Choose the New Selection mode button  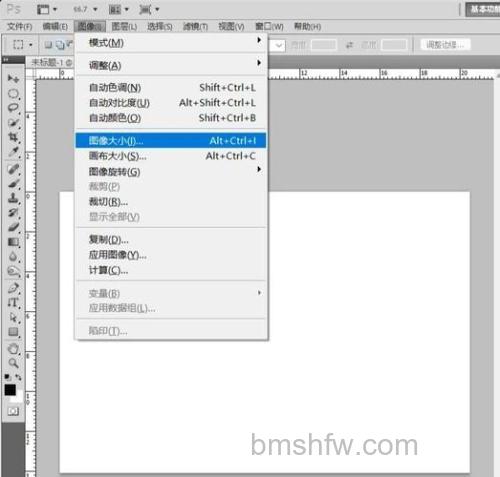coord(49,45)
